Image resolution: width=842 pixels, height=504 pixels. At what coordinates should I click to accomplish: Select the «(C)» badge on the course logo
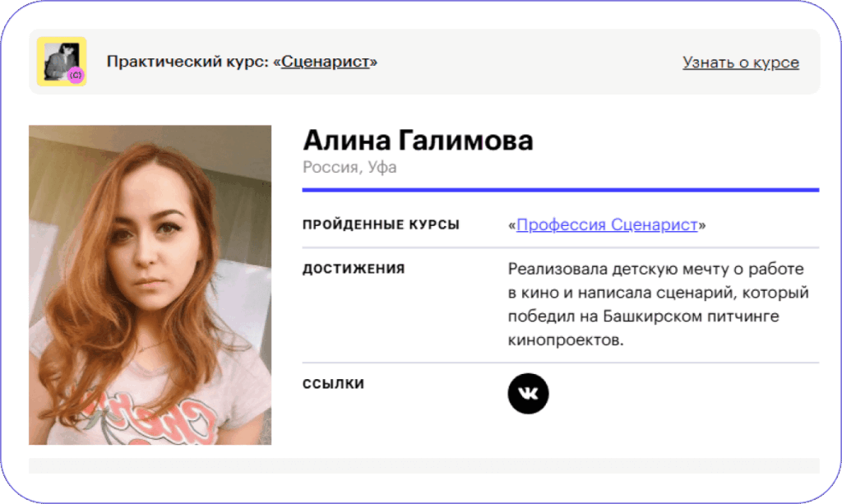click(x=76, y=74)
